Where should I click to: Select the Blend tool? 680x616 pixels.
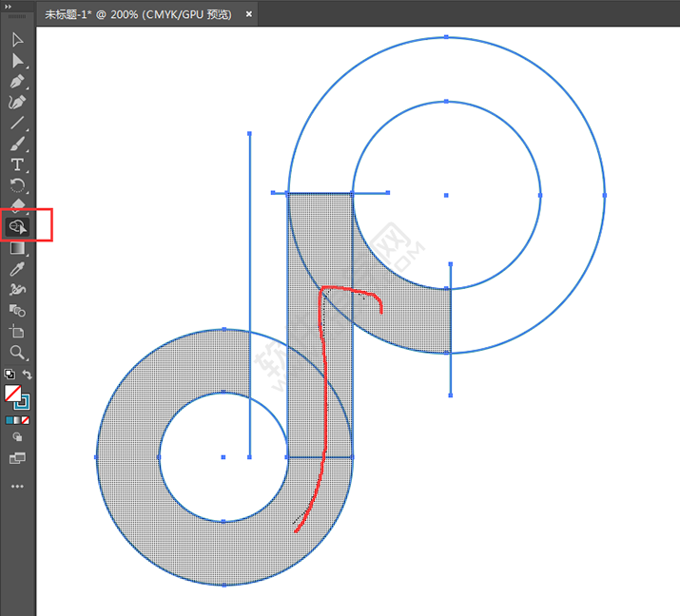pyautogui.click(x=17, y=311)
